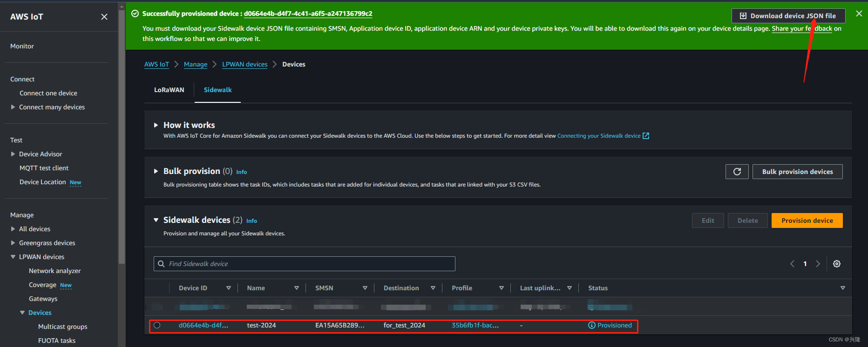
Task: Close the AWS IoT navigation sidebar
Action: tap(104, 17)
